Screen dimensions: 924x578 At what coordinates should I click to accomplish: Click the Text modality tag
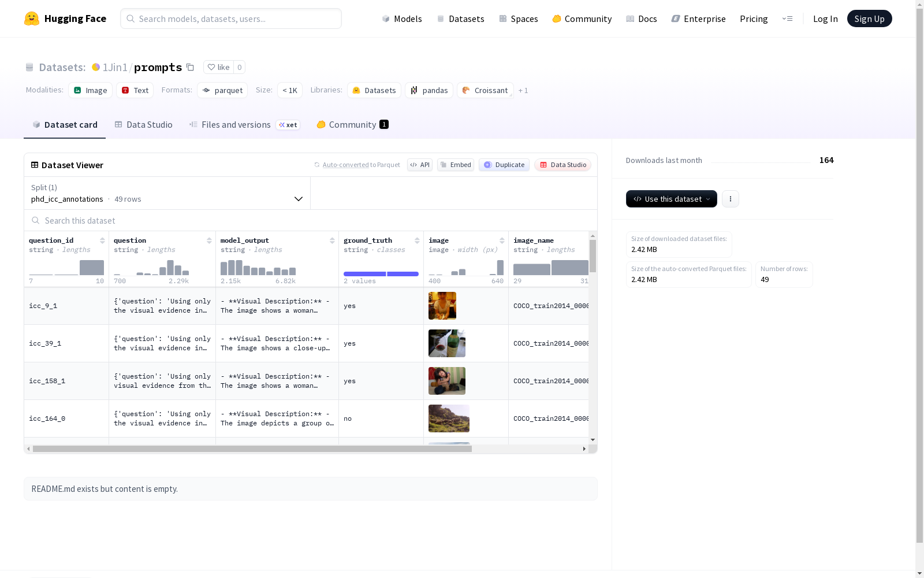(x=135, y=90)
